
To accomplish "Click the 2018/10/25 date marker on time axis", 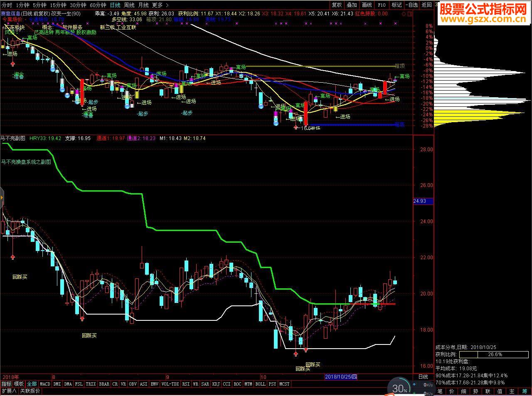I will tap(341, 377).
